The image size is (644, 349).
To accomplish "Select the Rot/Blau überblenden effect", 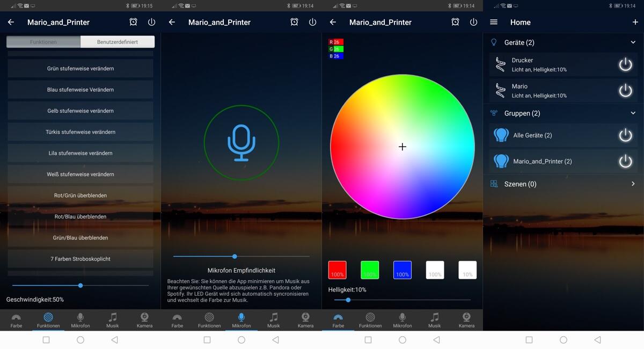I will pyautogui.click(x=80, y=216).
